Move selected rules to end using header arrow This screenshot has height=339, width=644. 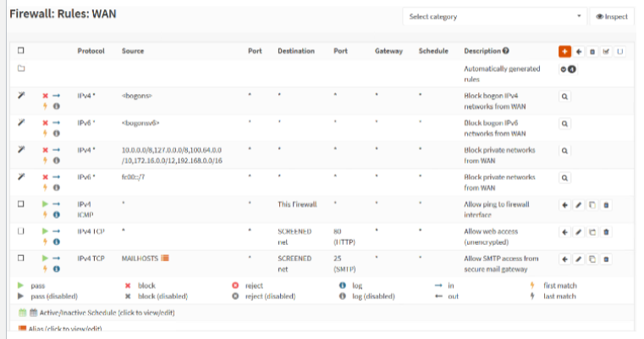click(579, 52)
